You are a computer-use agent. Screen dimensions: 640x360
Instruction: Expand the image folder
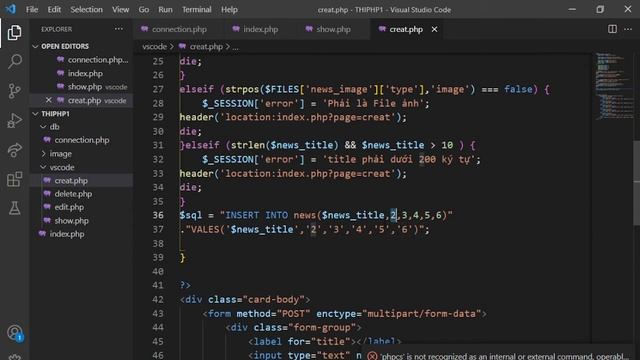click(x=60, y=154)
